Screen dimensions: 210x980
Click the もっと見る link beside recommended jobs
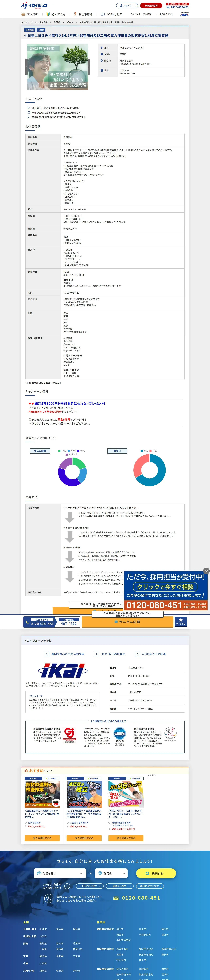point(151,775)
